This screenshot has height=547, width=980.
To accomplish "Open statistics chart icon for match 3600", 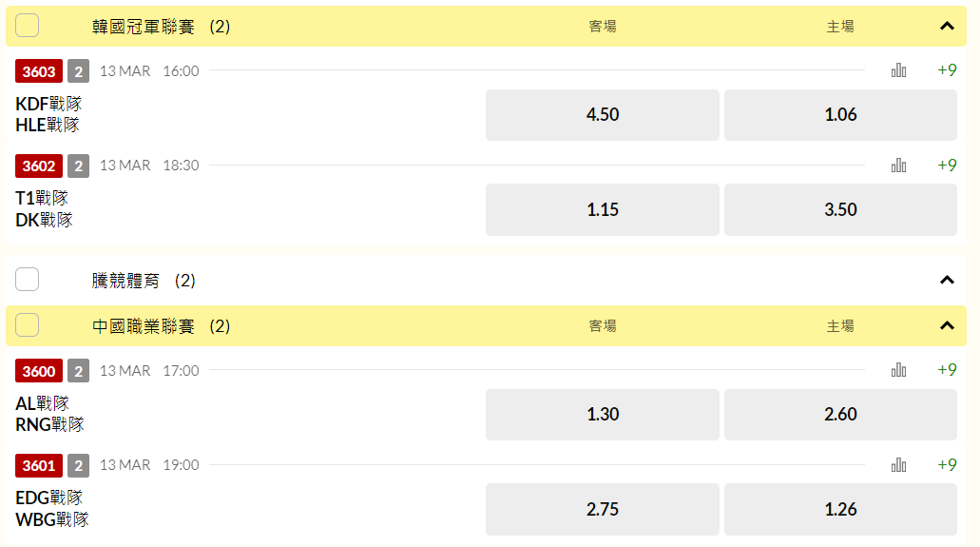I will tap(899, 370).
